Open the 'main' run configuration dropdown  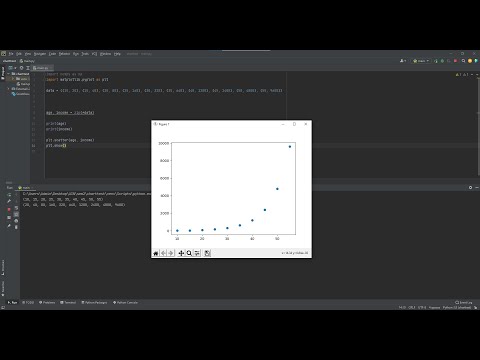(421, 61)
